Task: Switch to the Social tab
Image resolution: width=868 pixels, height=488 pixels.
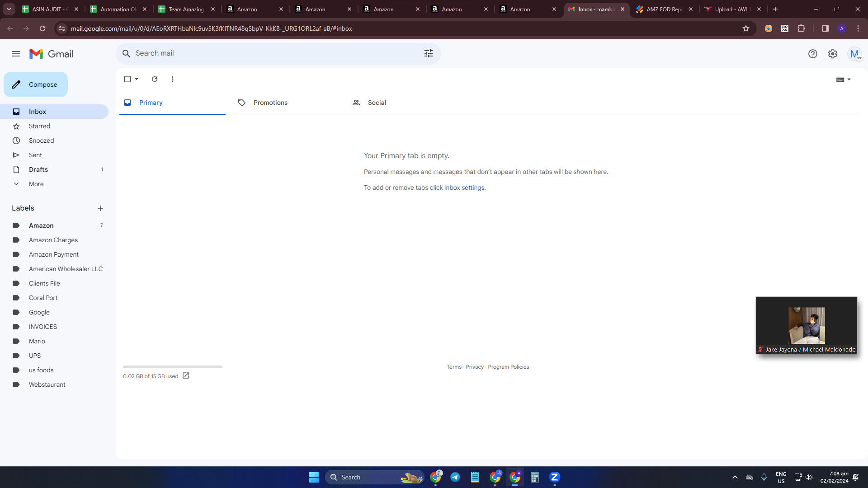Action: [401, 103]
